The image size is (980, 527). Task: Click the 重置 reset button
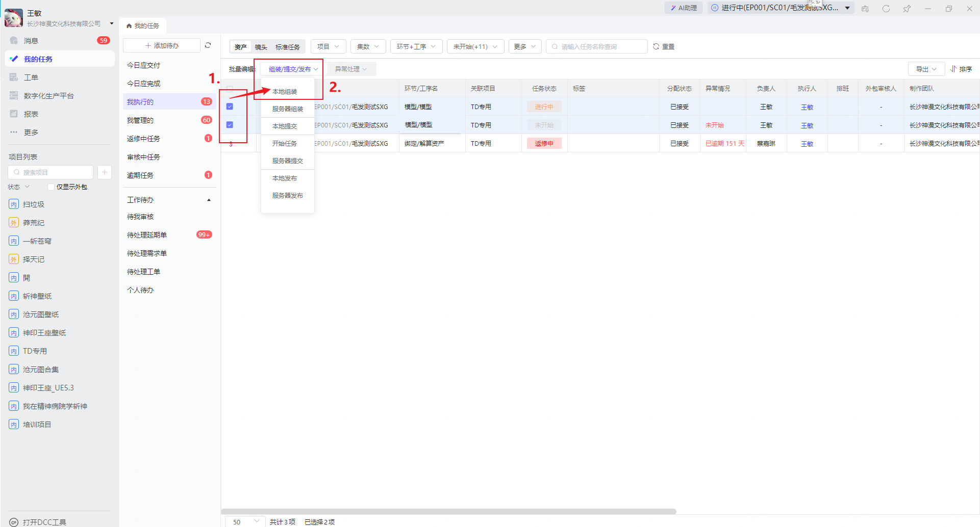click(664, 46)
